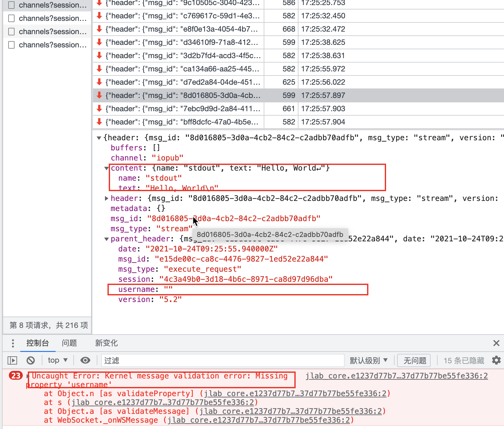Open the 默认级别 log level dropdown
The image size is (504, 429).
[x=369, y=360]
